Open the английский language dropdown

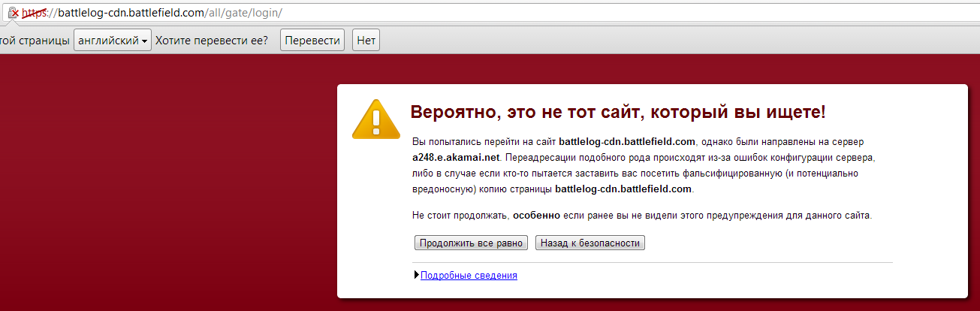click(x=113, y=41)
